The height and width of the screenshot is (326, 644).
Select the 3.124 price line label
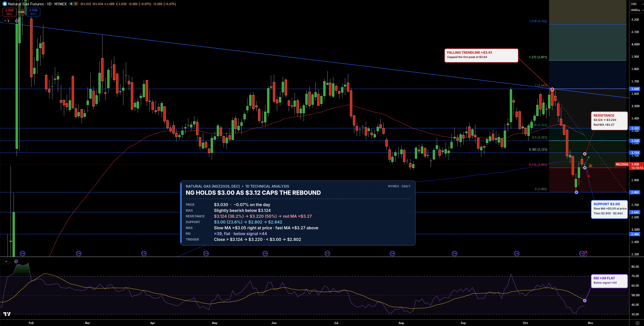(635, 153)
